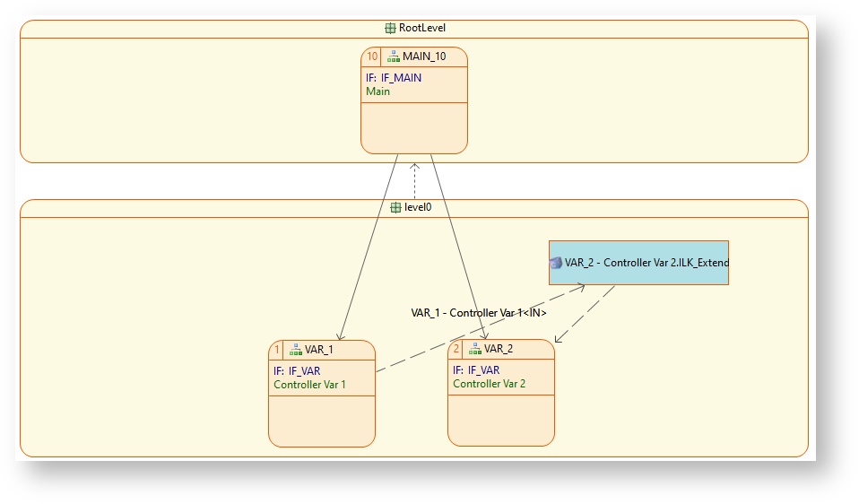Click the number 1 badge on VAR_1
This screenshot has height=504, width=859.
click(277, 350)
